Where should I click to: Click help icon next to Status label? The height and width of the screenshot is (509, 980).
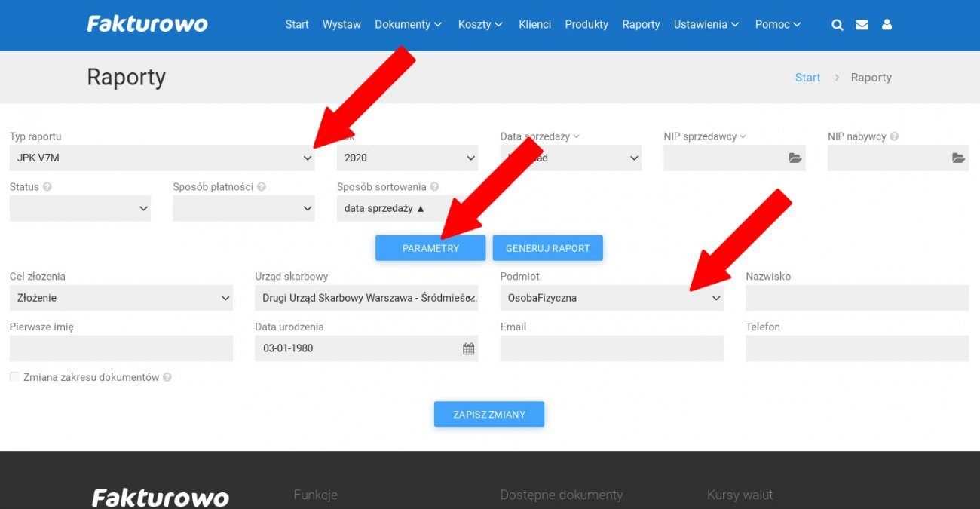[x=47, y=186]
